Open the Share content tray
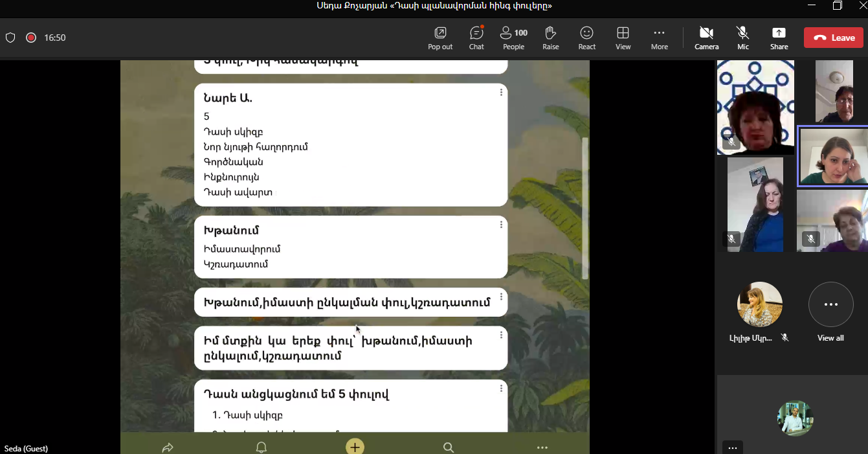The image size is (868, 454). pyautogui.click(x=779, y=38)
